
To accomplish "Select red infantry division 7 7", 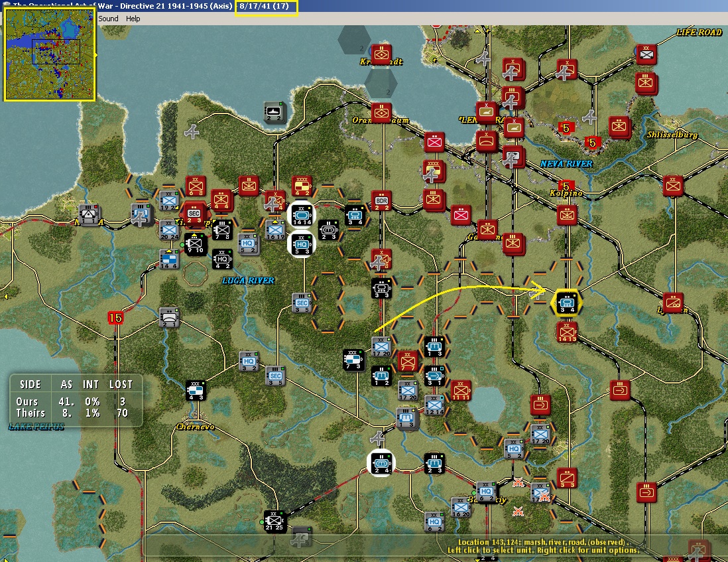I will tap(408, 361).
